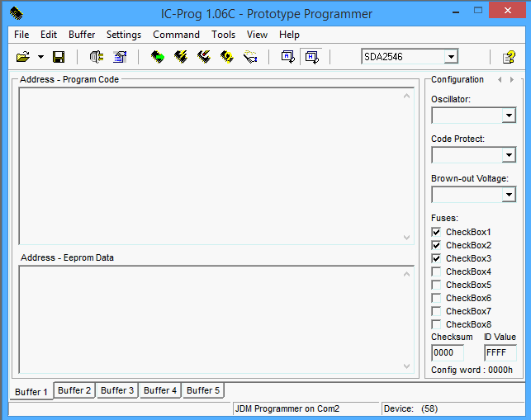
Task: Switch to Hex view icon
Action: 311,57
